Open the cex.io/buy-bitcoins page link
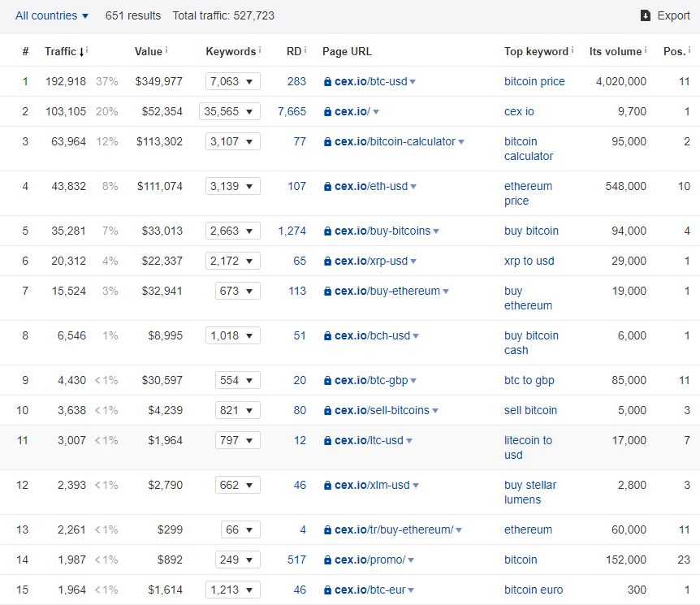Image resolution: width=700 pixels, height=605 pixels. pos(382,231)
